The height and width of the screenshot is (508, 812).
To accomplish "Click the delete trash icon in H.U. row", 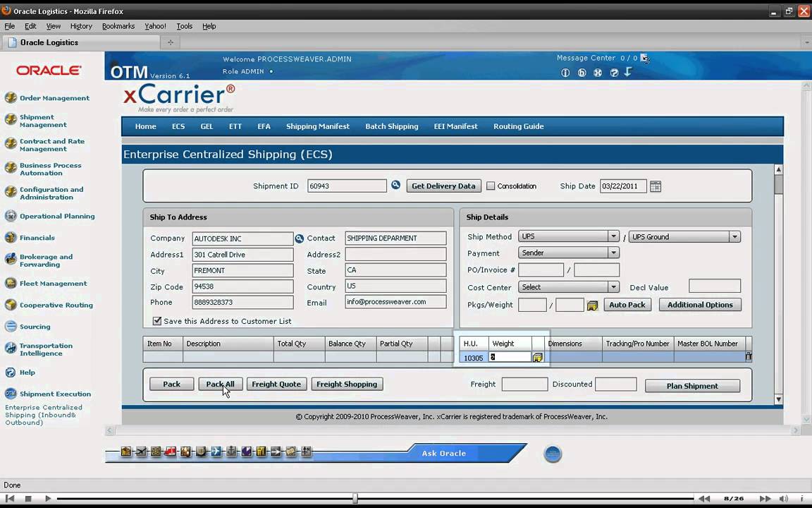I will 749,356.
